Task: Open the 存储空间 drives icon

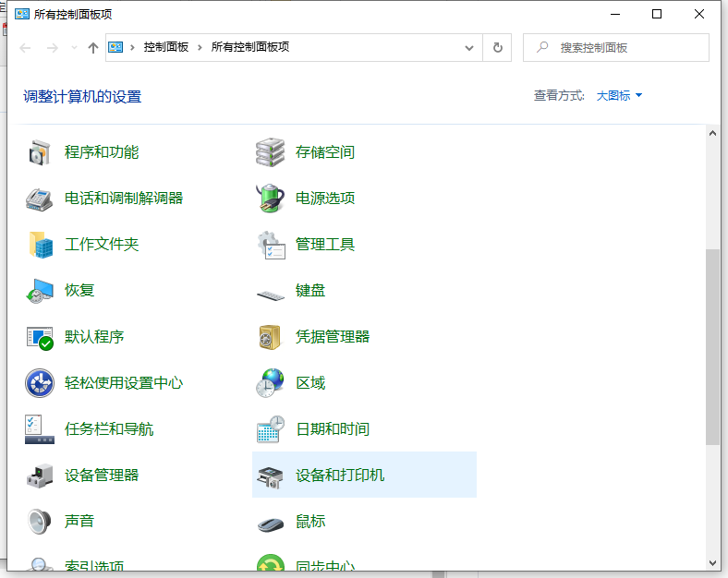Action: click(x=270, y=152)
